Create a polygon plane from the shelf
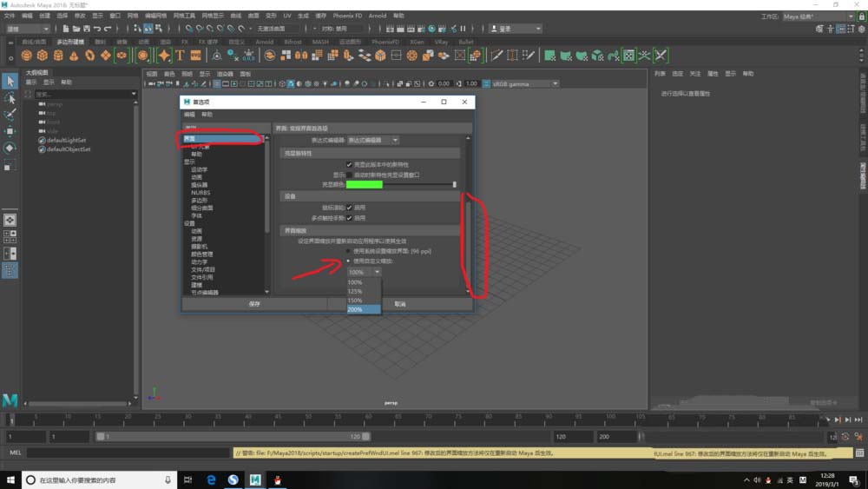This screenshot has height=489, width=868. [106, 56]
